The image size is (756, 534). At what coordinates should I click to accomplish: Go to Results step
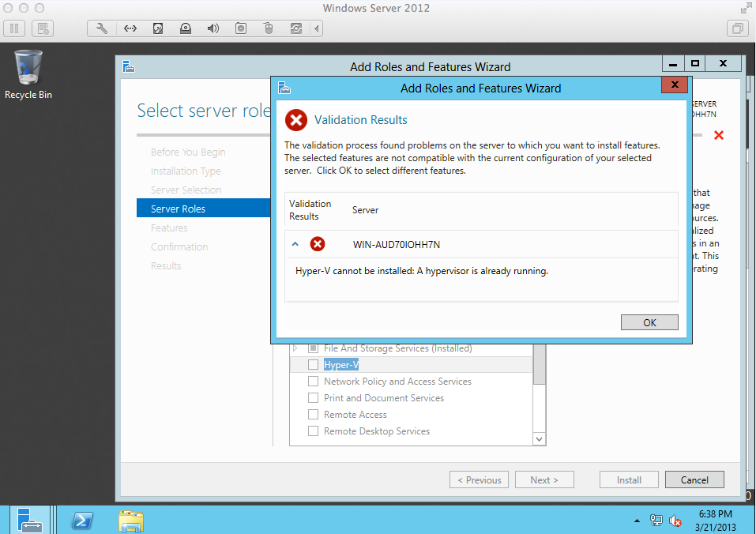pyautogui.click(x=166, y=266)
